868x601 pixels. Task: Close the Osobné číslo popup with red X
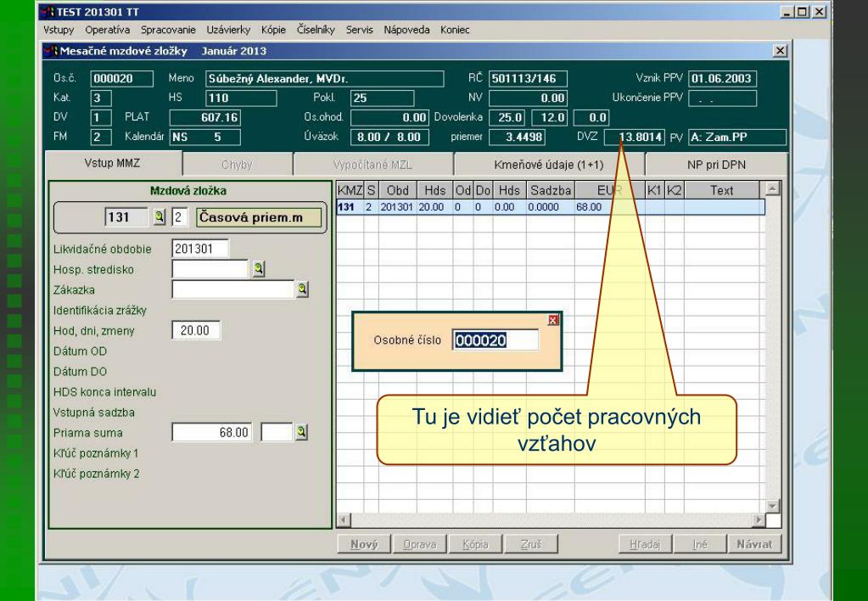(x=554, y=319)
